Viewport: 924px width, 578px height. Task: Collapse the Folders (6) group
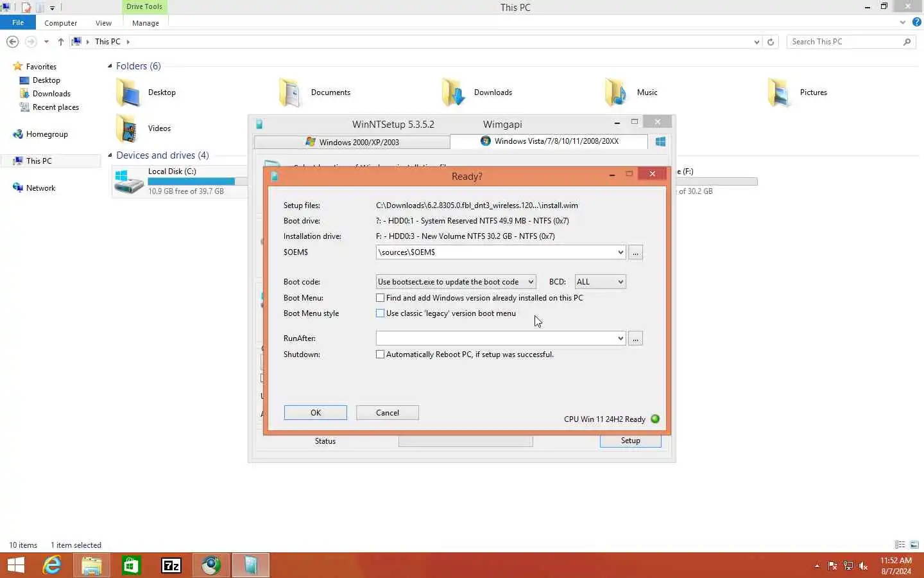pyautogui.click(x=110, y=66)
